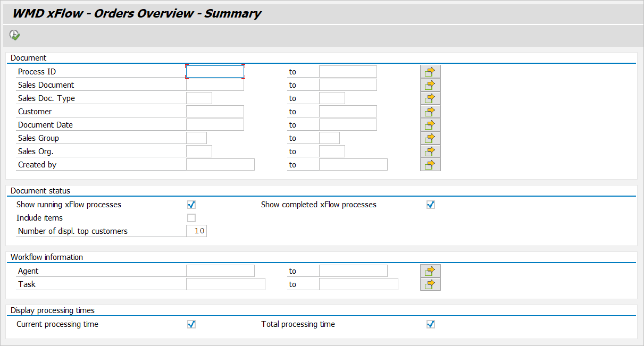
Task: Click the Number of displ. top customers field
Action: (197, 231)
